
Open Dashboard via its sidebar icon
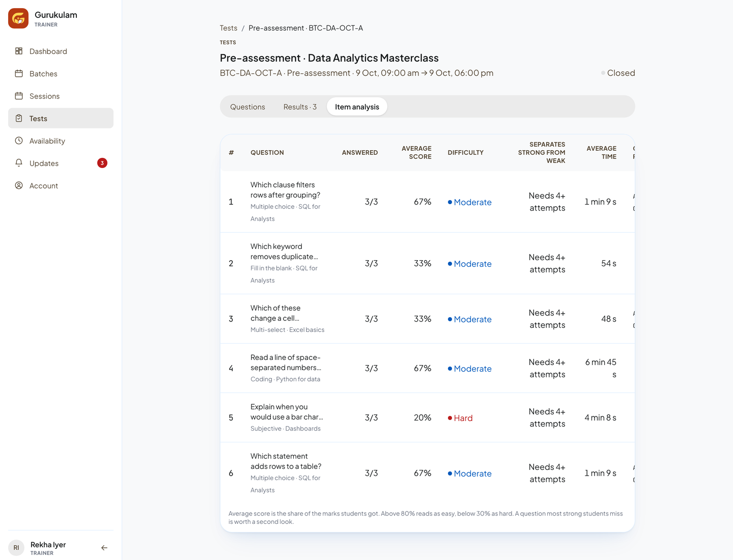coord(19,51)
